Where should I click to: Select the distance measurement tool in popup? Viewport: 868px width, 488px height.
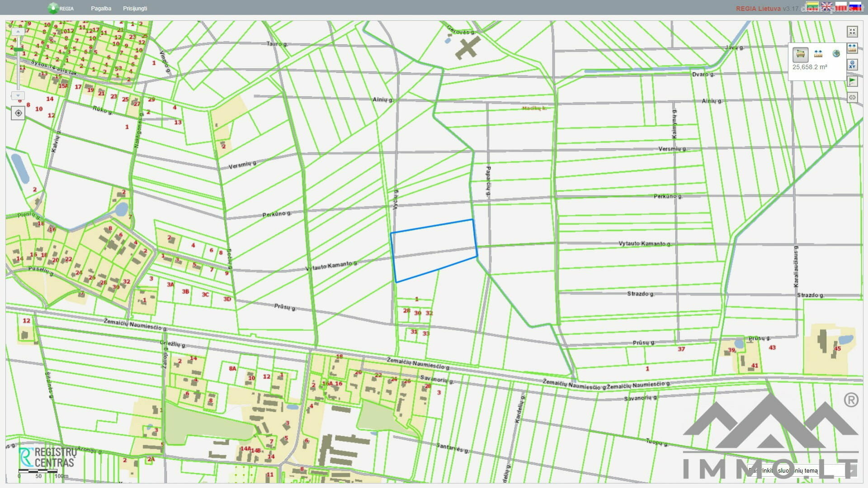pyautogui.click(x=818, y=54)
